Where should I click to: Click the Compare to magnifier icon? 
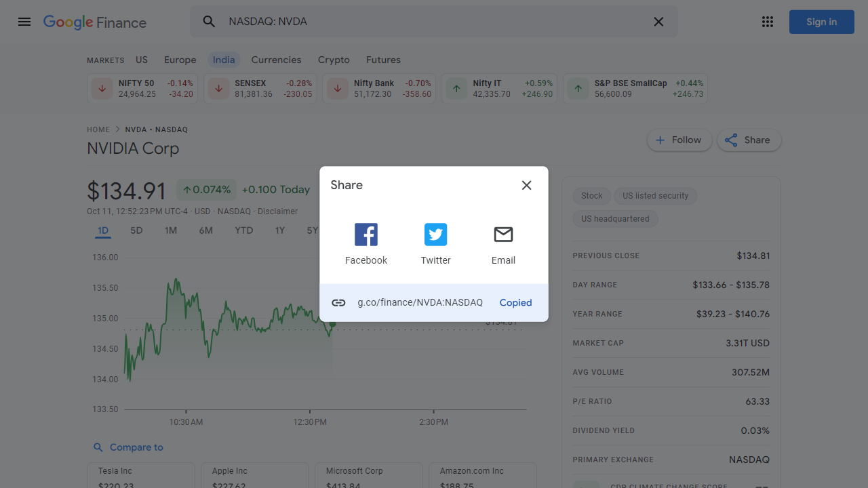[x=98, y=447]
